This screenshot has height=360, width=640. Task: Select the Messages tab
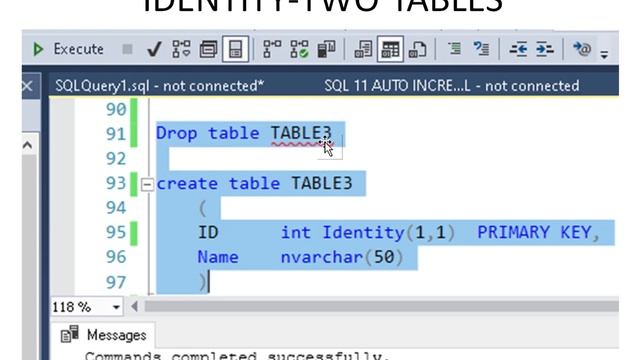(104, 335)
